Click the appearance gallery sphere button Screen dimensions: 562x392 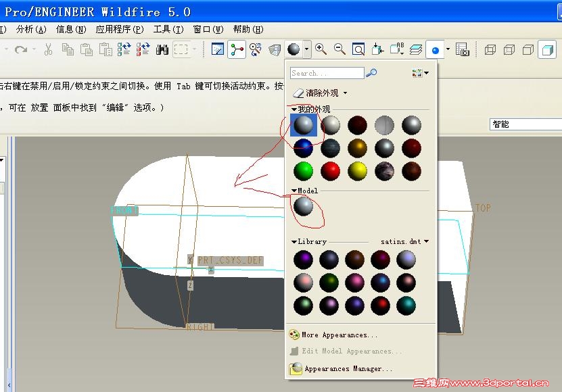pyautogui.click(x=294, y=49)
